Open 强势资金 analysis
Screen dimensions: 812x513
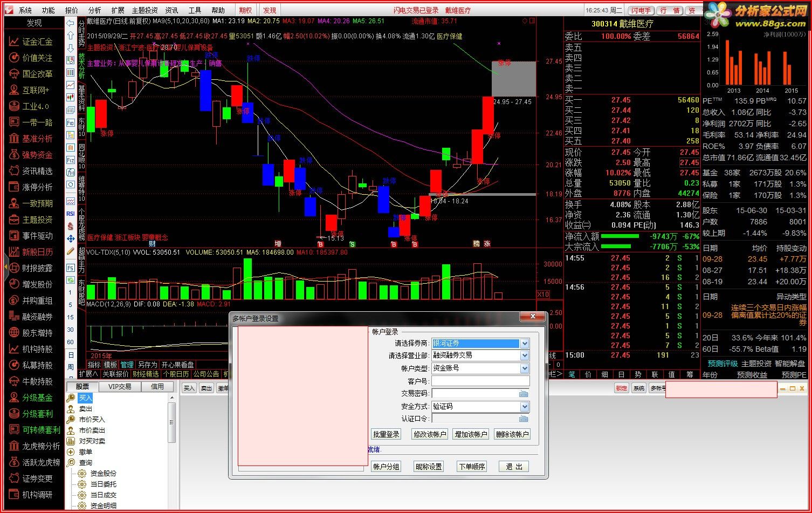pyautogui.click(x=31, y=155)
